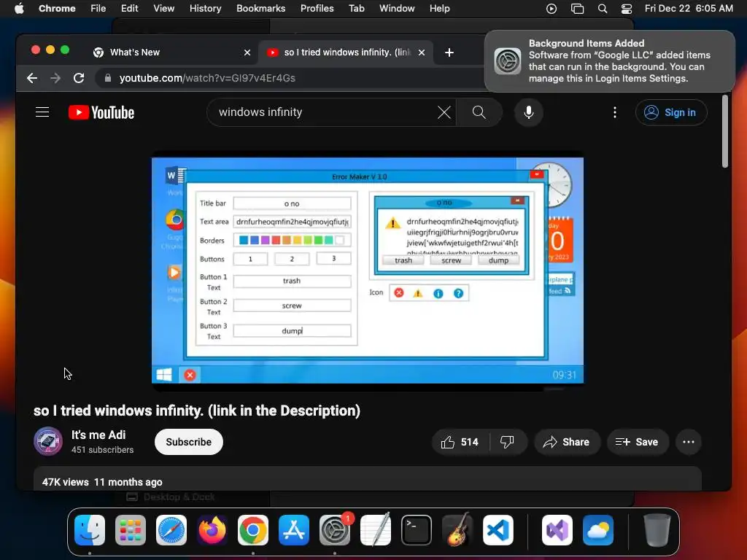Select the 'so I tried windows infinity' tab
Screen dimensions: 747x560
[x=347, y=52]
